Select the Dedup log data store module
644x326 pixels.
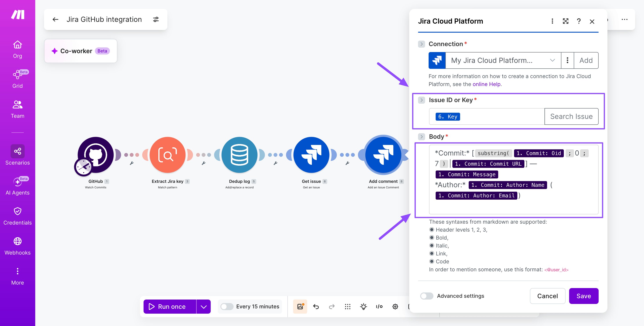coord(239,155)
